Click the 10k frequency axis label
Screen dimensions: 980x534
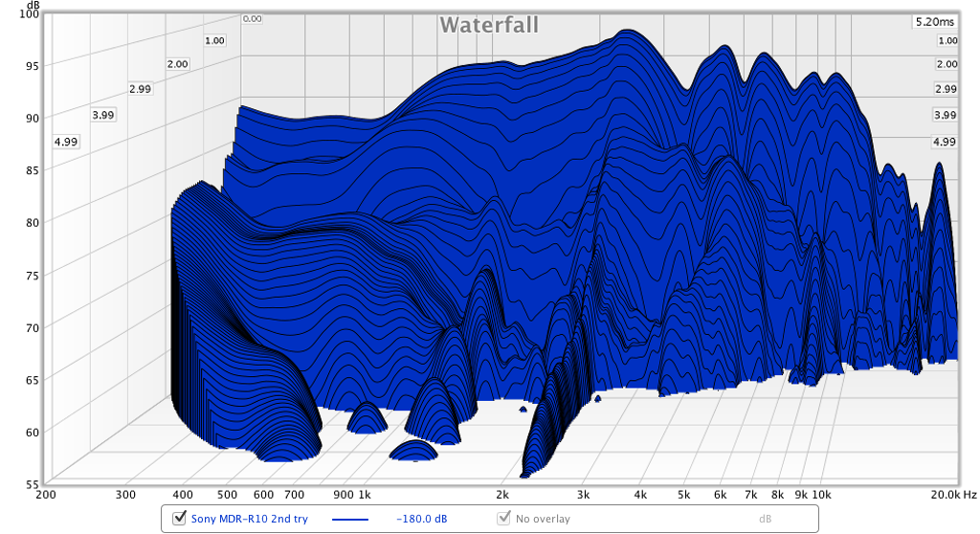[x=821, y=495]
